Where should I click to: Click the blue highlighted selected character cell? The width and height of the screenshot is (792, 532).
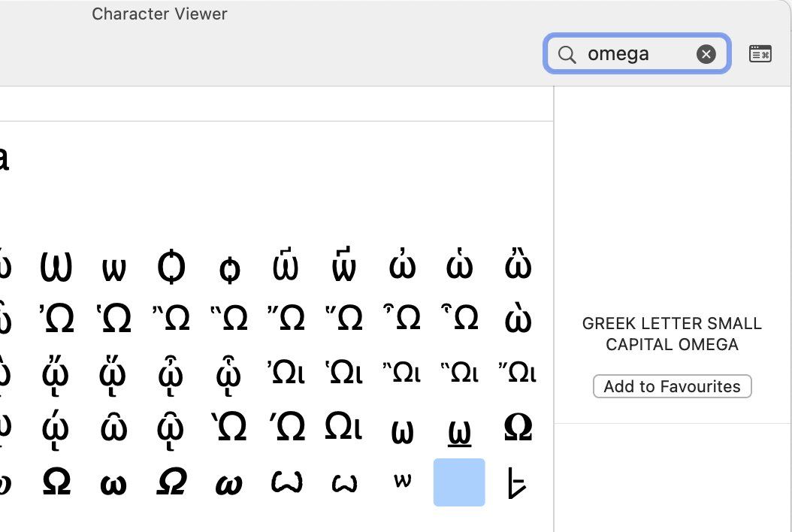point(459,482)
